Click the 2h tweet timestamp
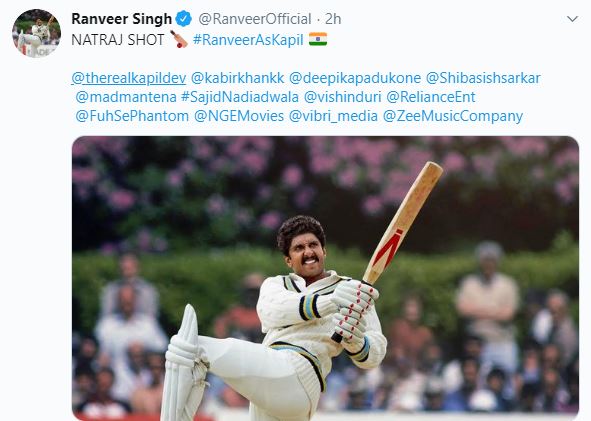 click(333, 19)
